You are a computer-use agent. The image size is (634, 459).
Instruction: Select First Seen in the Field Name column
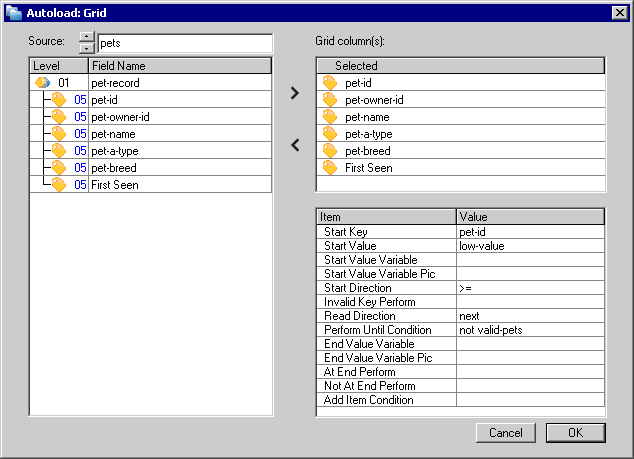point(180,185)
